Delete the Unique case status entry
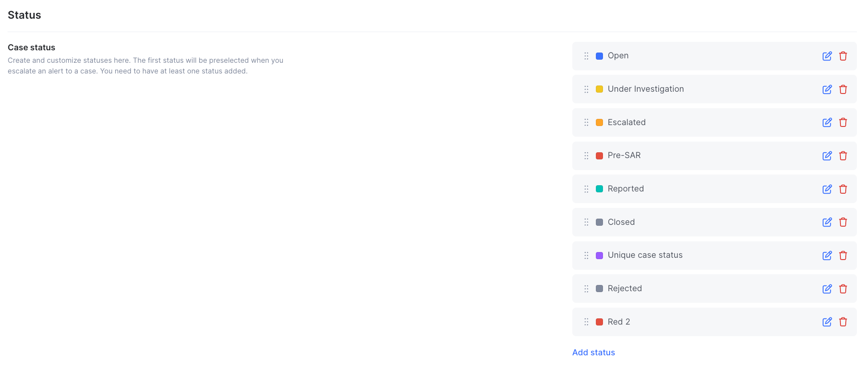The height and width of the screenshot is (366, 868). coord(843,256)
